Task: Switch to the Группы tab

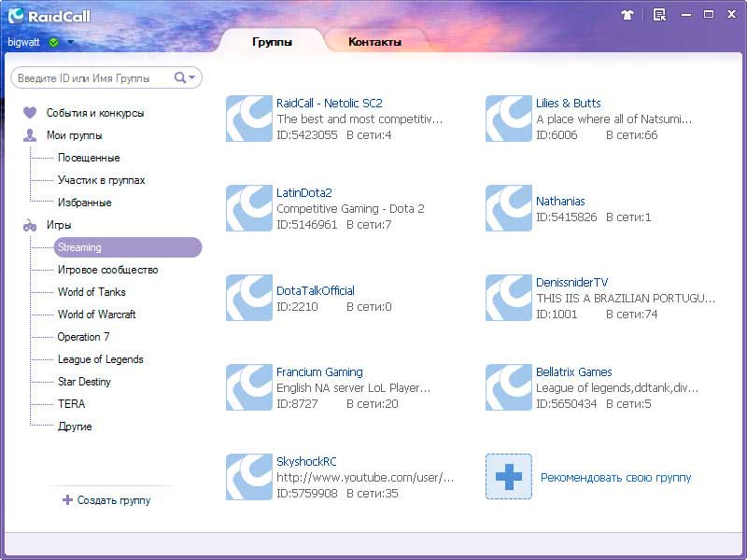Action: point(272,41)
